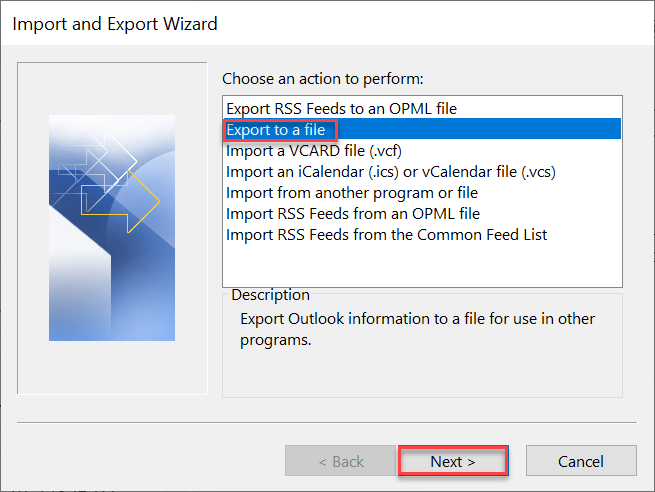Click the Choose an action to perform label
This screenshot has width=655, height=492.
click(323, 78)
